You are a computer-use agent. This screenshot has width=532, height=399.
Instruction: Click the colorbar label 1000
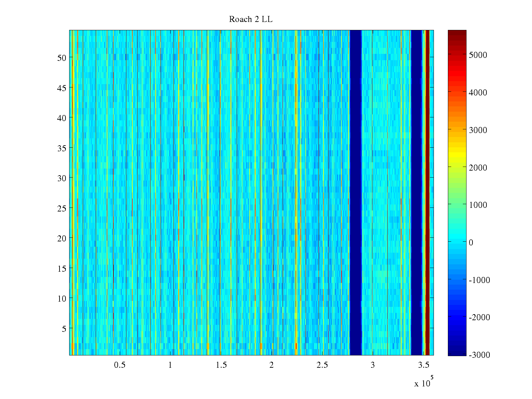pyautogui.click(x=478, y=205)
